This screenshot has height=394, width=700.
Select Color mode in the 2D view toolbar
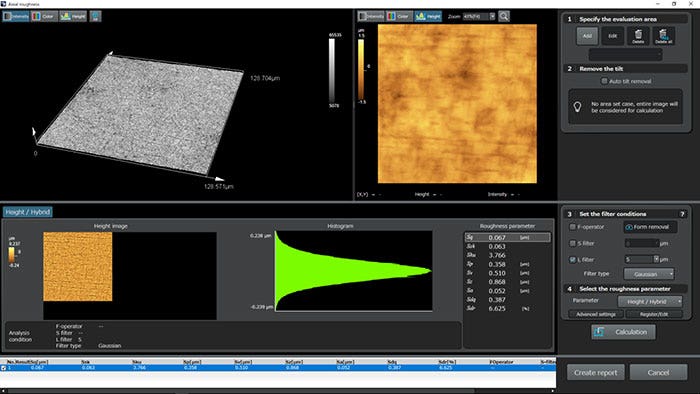399,16
